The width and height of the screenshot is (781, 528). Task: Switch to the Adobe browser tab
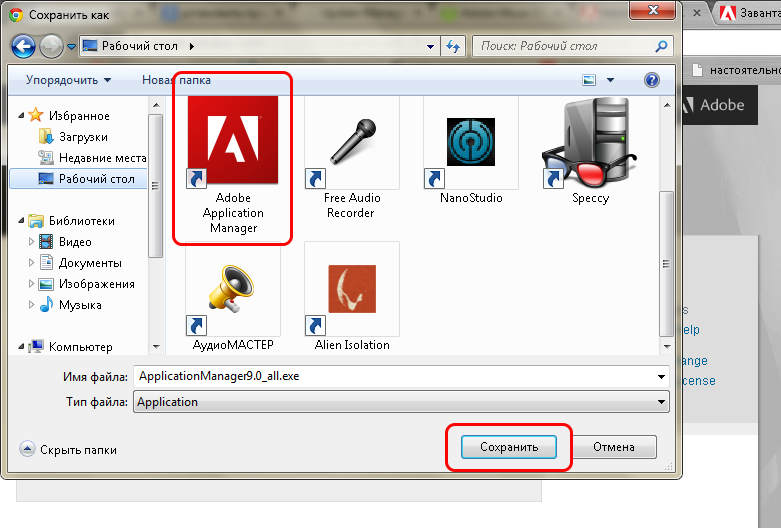coord(748,13)
